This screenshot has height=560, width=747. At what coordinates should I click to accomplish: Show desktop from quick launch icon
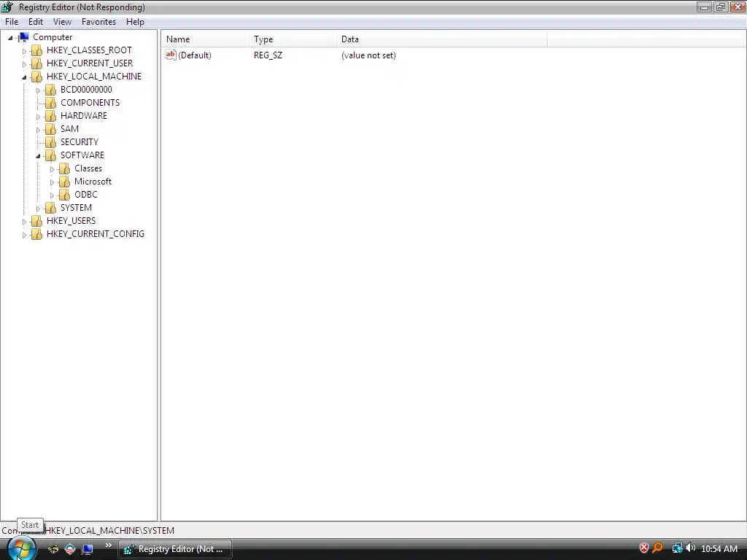pyautogui.click(x=87, y=549)
